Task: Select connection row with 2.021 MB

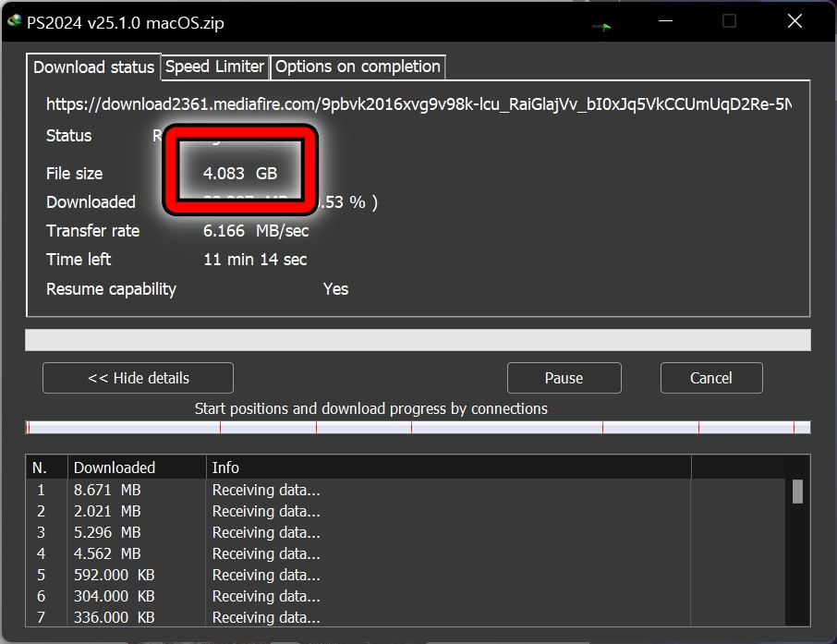Action: click(x=406, y=511)
